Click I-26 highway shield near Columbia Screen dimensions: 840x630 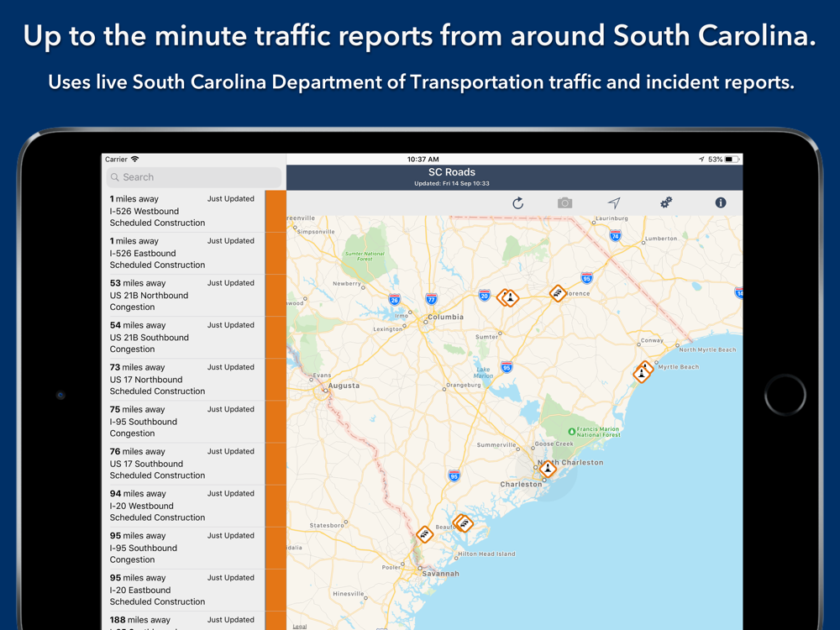point(395,300)
